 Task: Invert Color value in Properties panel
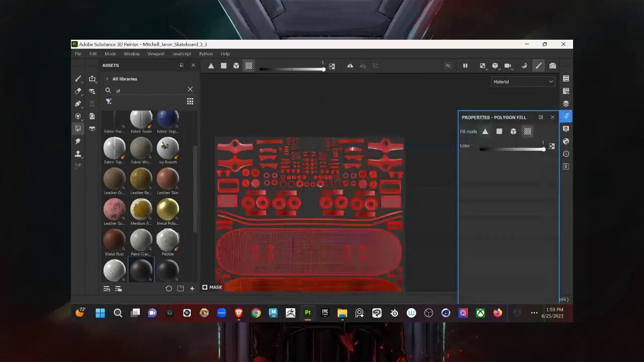coord(552,146)
